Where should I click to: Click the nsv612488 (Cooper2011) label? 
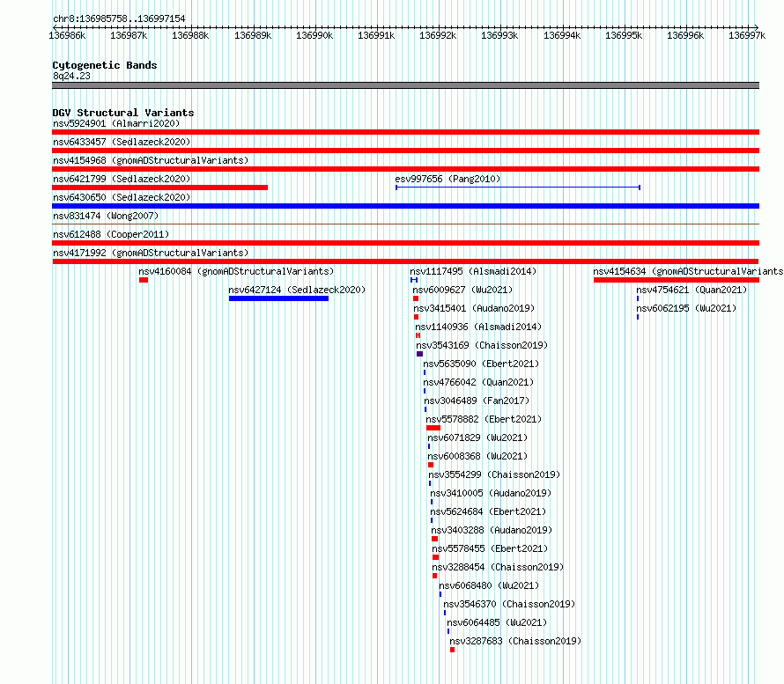[111, 234]
